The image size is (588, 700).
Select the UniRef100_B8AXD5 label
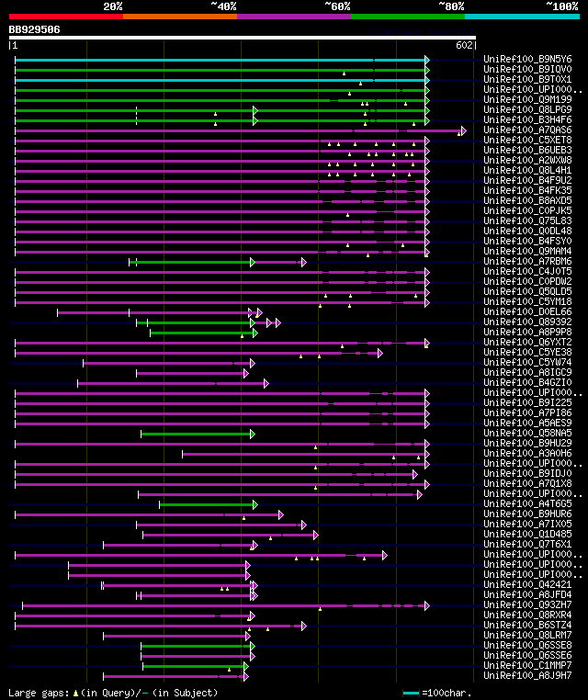tap(527, 201)
